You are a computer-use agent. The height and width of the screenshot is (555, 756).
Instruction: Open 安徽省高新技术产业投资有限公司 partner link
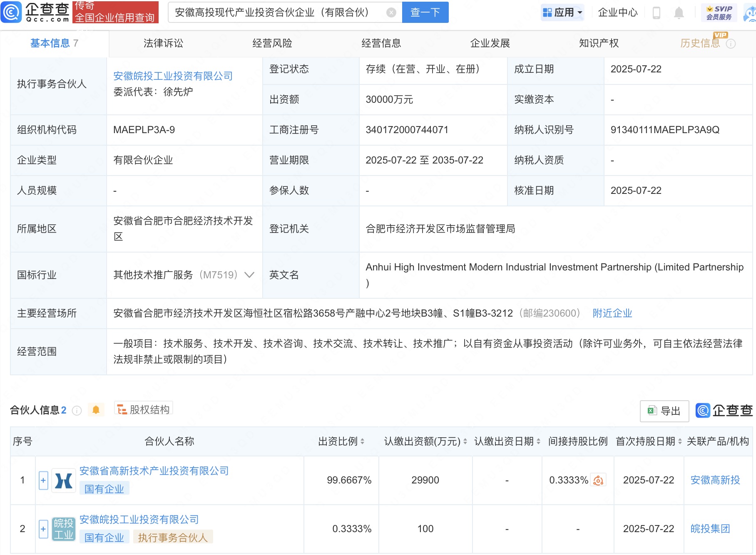point(154,471)
